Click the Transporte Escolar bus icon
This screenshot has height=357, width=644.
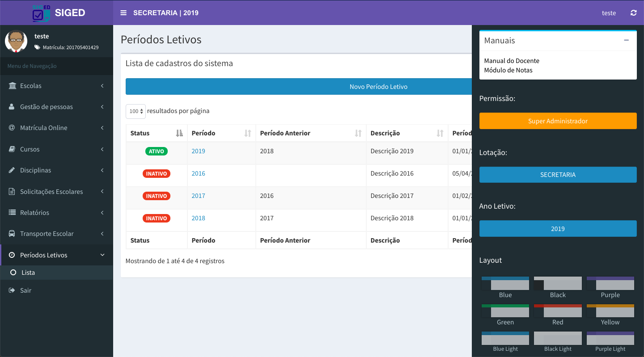12,234
